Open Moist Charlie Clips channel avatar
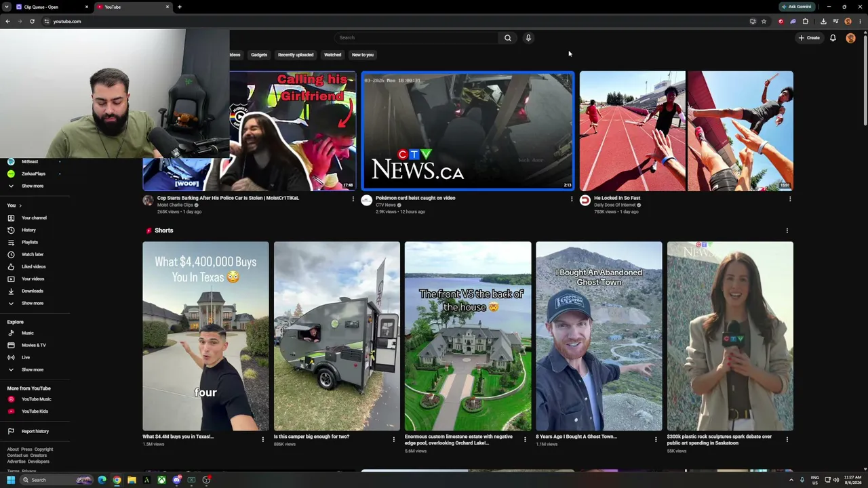The width and height of the screenshot is (868, 488). [x=148, y=201]
